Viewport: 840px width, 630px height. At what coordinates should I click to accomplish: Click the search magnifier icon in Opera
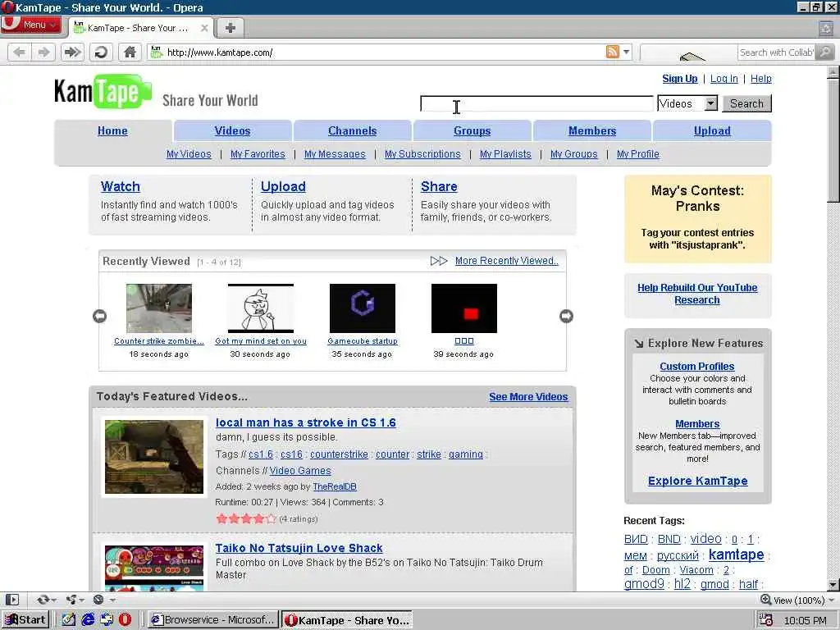(825, 52)
